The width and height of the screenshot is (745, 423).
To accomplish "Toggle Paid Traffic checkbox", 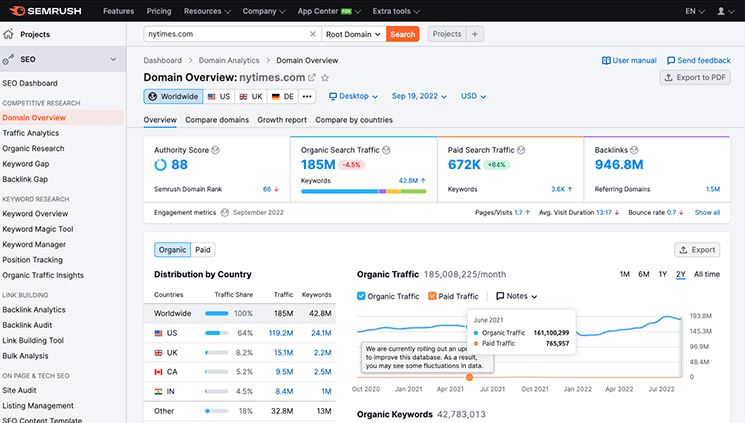I will (432, 296).
